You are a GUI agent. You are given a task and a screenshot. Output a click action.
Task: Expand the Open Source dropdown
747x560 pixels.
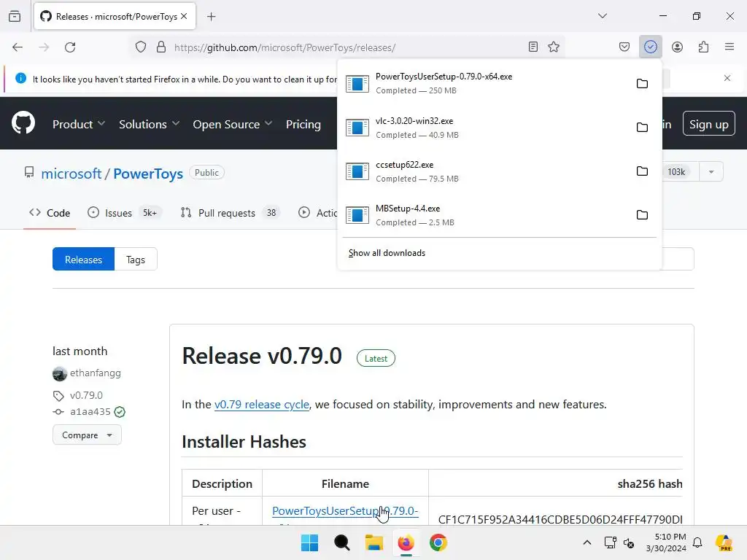coord(233,124)
